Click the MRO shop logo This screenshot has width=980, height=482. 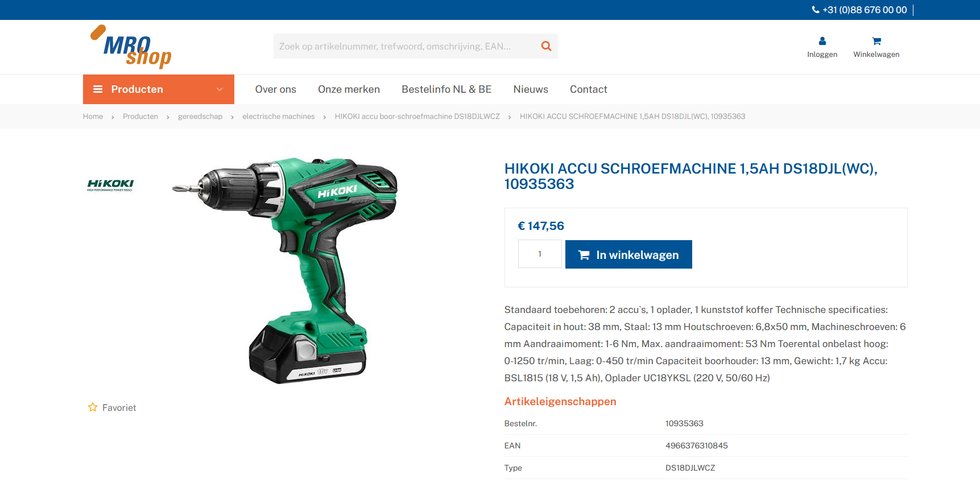coord(131,47)
